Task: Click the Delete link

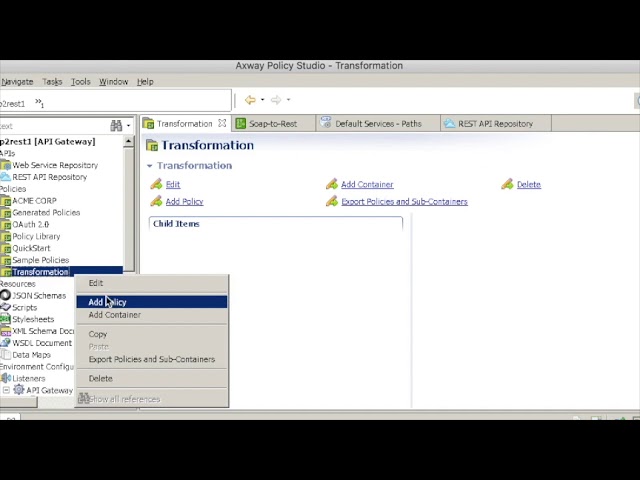Action: click(x=529, y=184)
